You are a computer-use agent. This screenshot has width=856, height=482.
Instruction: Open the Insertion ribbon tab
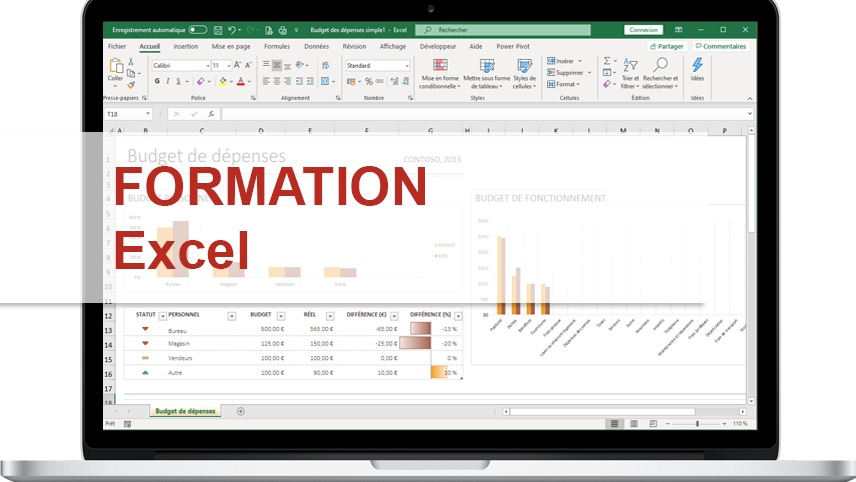[x=185, y=46]
